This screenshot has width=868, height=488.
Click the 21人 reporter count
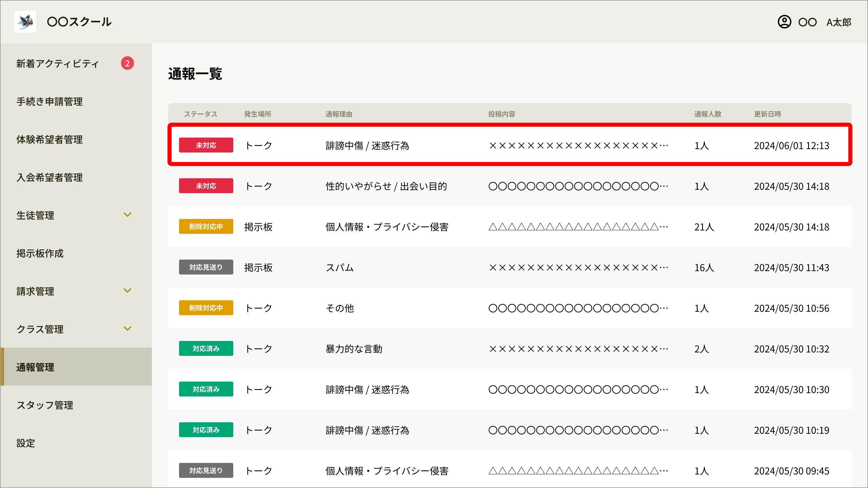coord(704,227)
